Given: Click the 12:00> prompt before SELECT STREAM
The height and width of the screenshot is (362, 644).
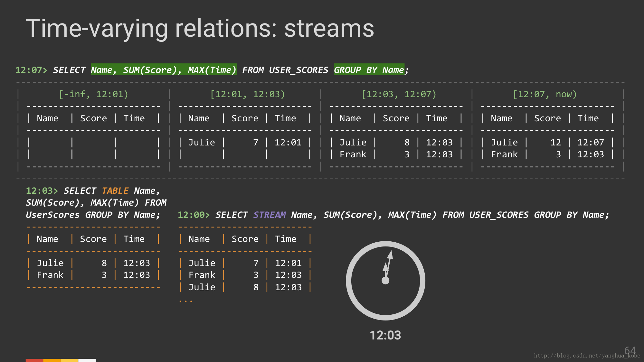Looking at the screenshot, I should 194,215.
